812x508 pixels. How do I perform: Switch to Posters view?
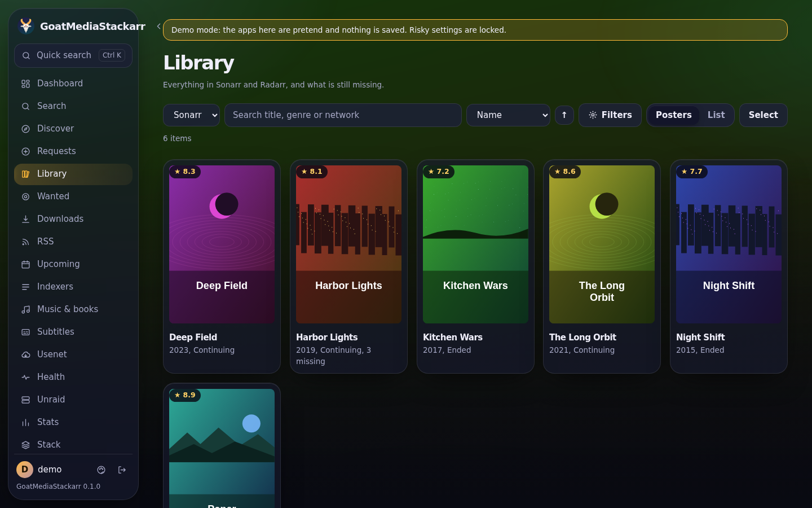tap(674, 115)
